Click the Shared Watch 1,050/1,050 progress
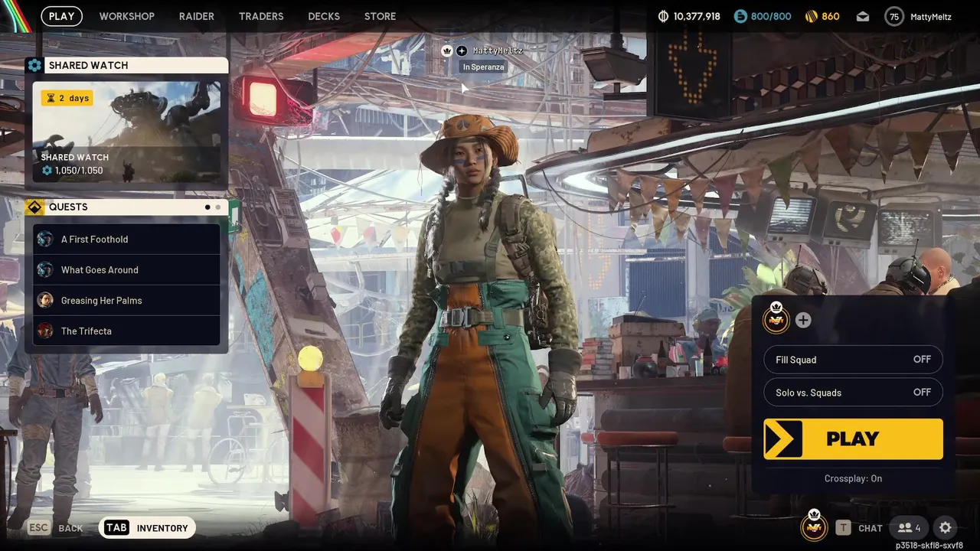Image resolution: width=980 pixels, height=551 pixels. [73, 171]
